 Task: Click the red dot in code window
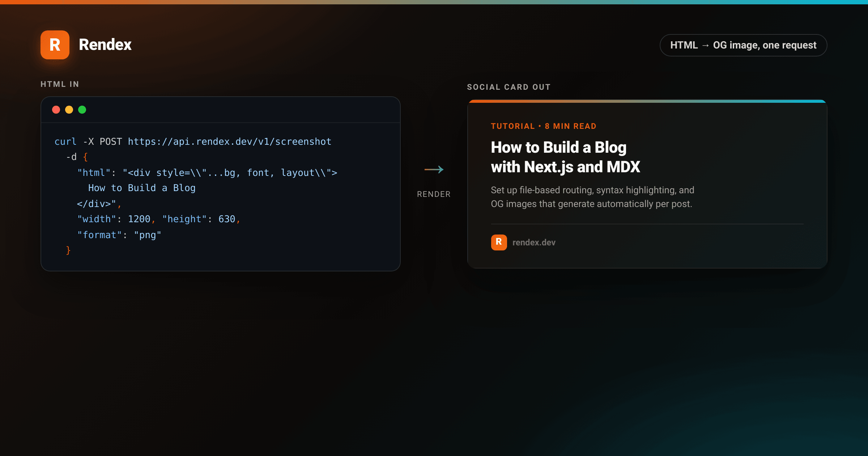[56, 110]
